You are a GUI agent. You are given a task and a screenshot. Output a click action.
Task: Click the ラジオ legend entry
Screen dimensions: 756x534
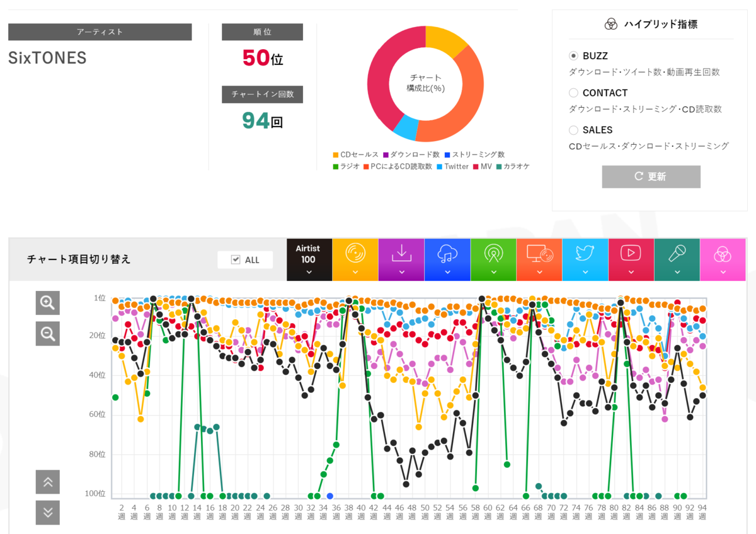point(346,166)
